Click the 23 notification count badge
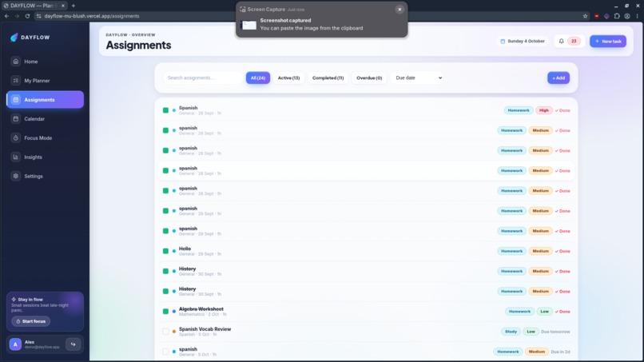Image resolution: width=644 pixels, height=362 pixels. point(574,41)
